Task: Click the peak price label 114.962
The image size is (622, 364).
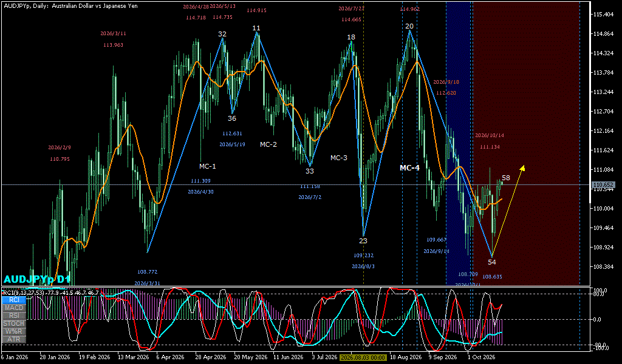Action: 410,9
